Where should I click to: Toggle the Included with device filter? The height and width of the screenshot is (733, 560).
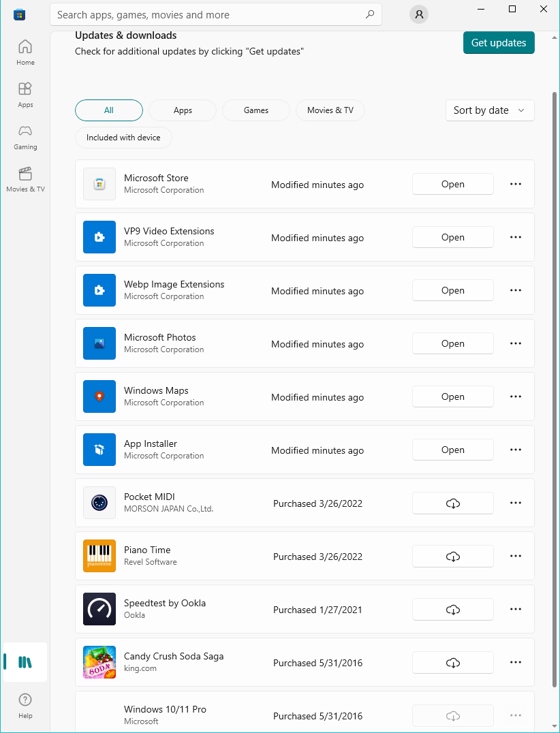pyautogui.click(x=123, y=138)
